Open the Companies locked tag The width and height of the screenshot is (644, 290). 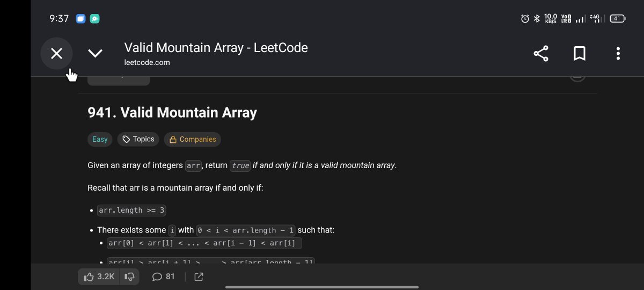(x=193, y=139)
